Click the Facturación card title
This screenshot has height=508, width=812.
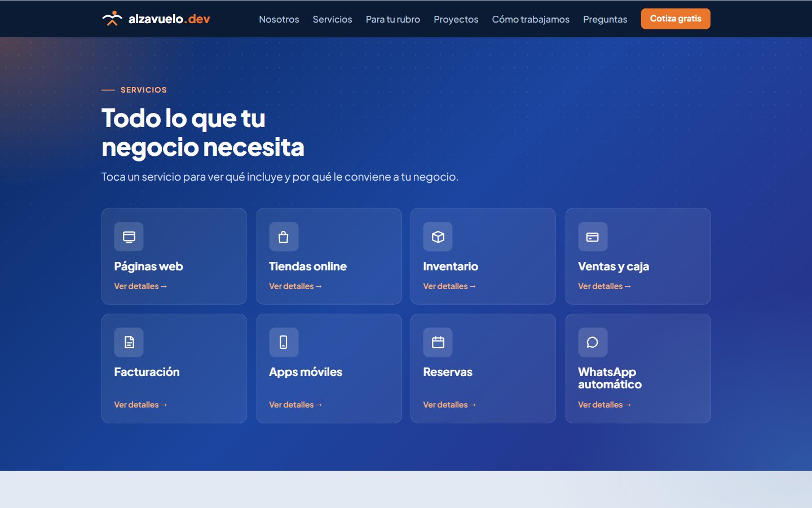[147, 372]
